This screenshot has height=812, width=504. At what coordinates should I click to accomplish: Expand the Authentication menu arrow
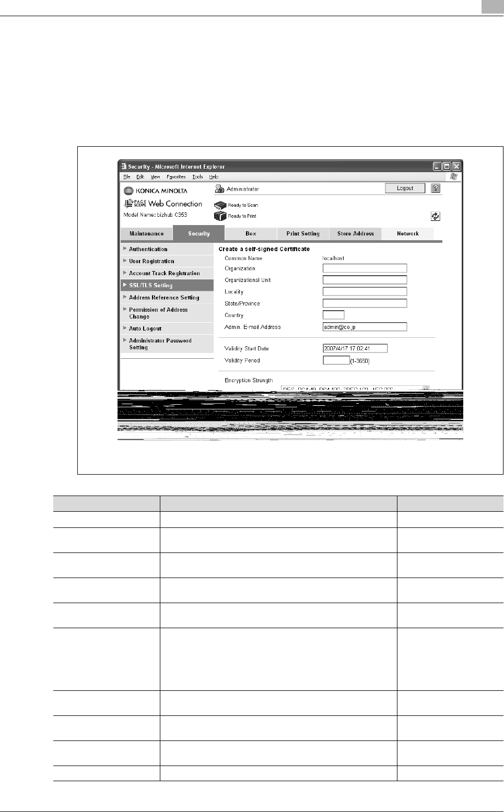pyautogui.click(x=125, y=249)
